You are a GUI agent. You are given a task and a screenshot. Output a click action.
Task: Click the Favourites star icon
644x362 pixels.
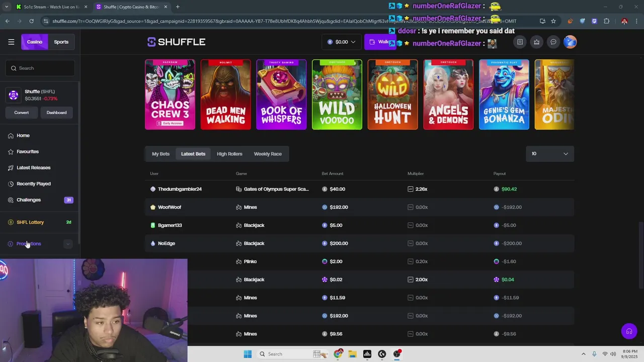11,152
